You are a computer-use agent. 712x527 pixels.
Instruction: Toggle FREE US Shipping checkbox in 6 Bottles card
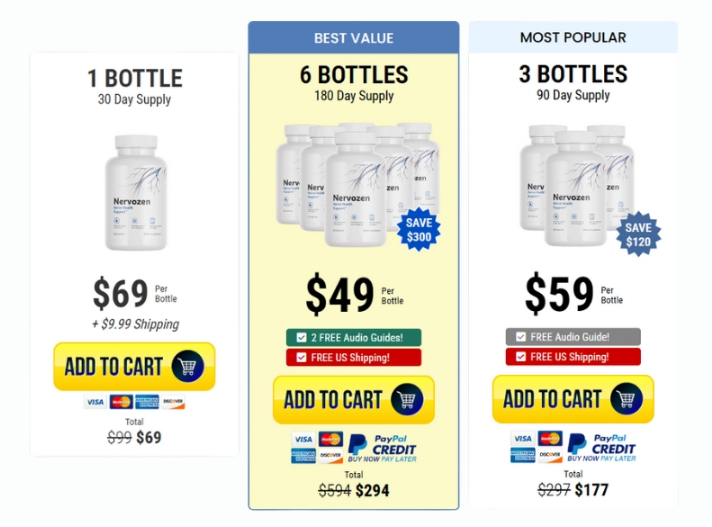301,358
